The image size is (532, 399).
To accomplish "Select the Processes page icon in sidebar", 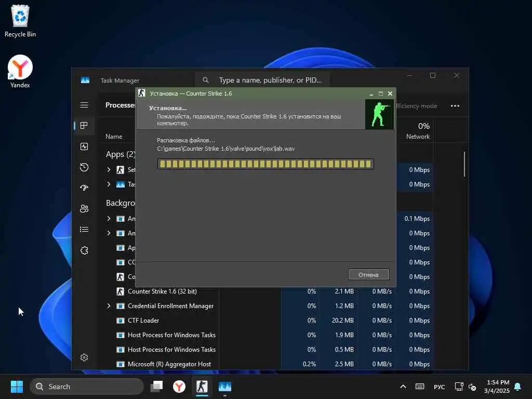I will (84, 126).
